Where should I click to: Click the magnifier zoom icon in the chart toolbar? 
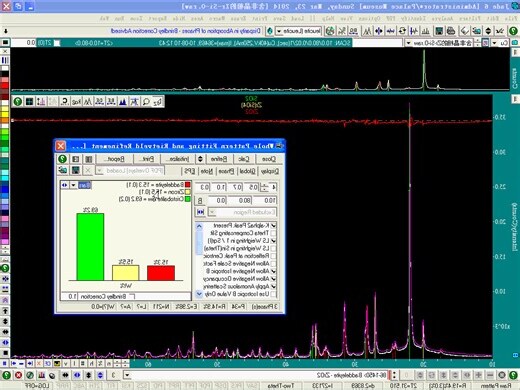click(146, 102)
